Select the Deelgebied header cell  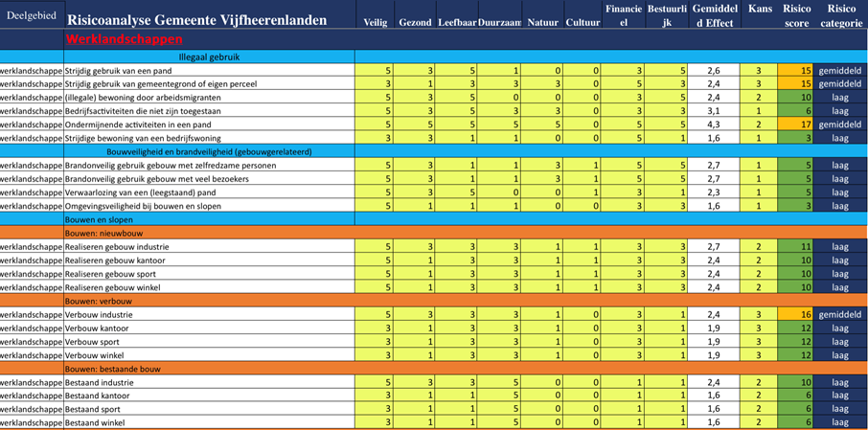[x=32, y=15]
